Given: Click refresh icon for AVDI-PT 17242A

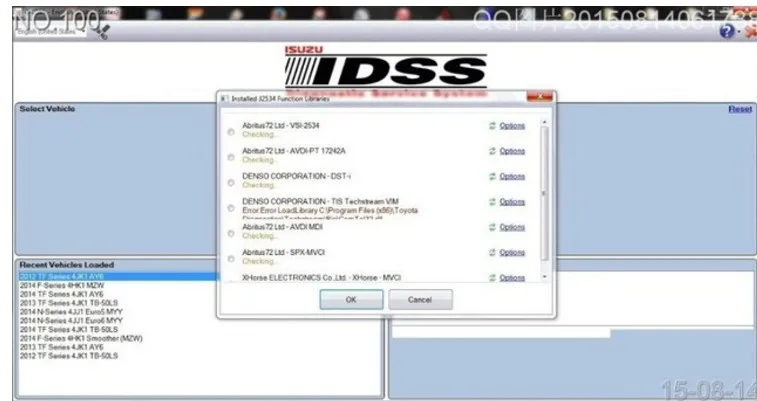Looking at the screenshot, I should coord(492,151).
